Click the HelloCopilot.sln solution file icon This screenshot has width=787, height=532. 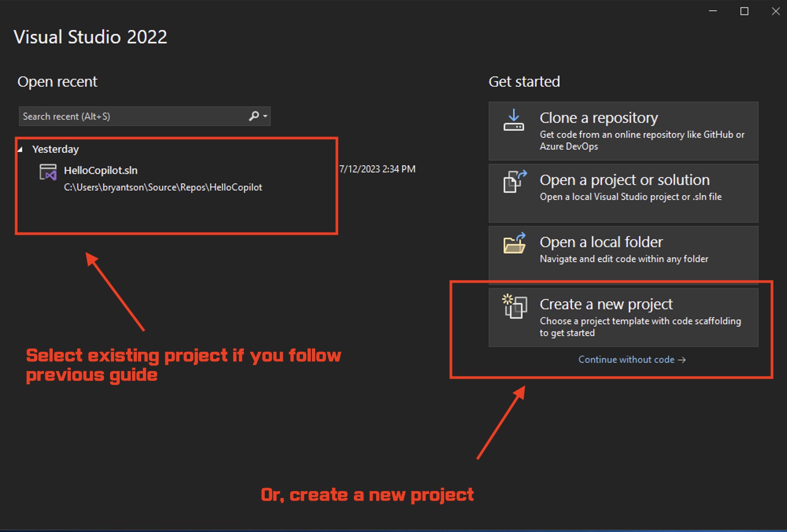coord(48,172)
